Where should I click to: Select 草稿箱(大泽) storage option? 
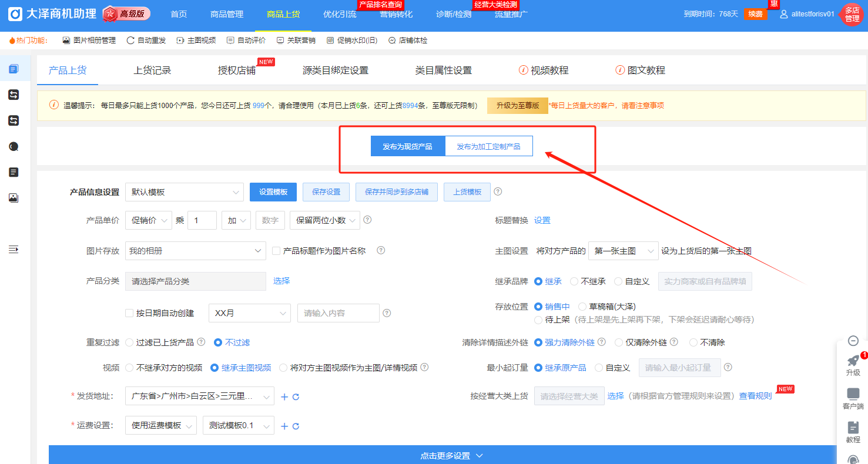582,307
